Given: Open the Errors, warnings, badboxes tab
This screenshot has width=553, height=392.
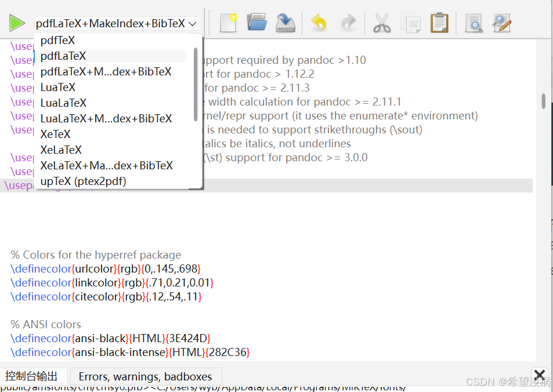Looking at the screenshot, I should click(x=145, y=376).
